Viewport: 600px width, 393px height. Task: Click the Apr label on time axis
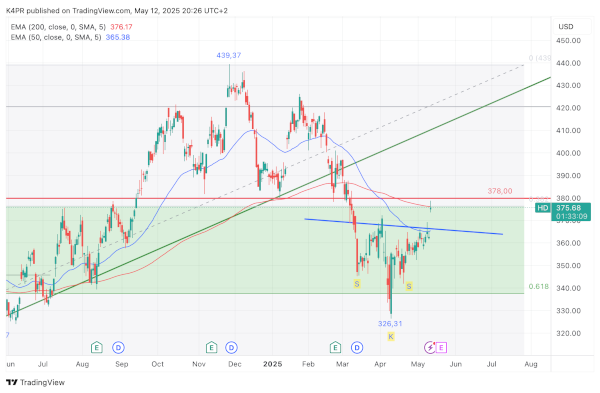(x=380, y=364)
